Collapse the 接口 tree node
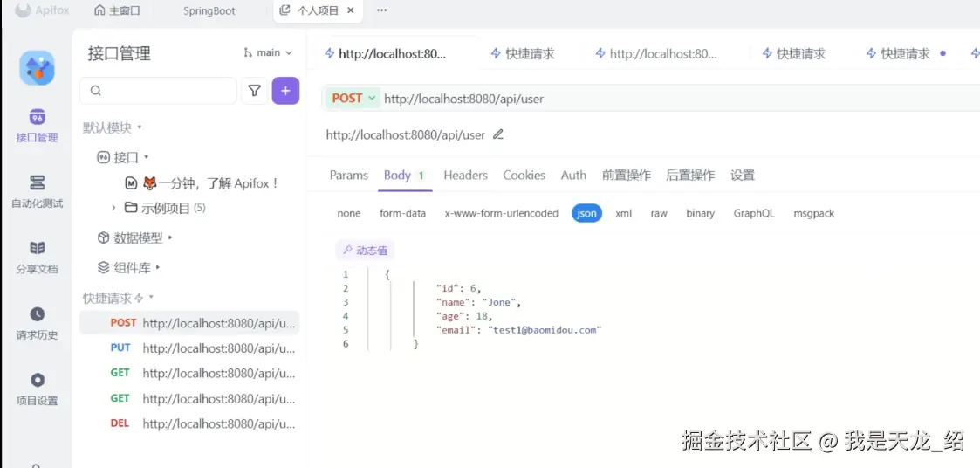Image resolution: width=980 pixels, height=468 pixels. click(x=147, y=157)
